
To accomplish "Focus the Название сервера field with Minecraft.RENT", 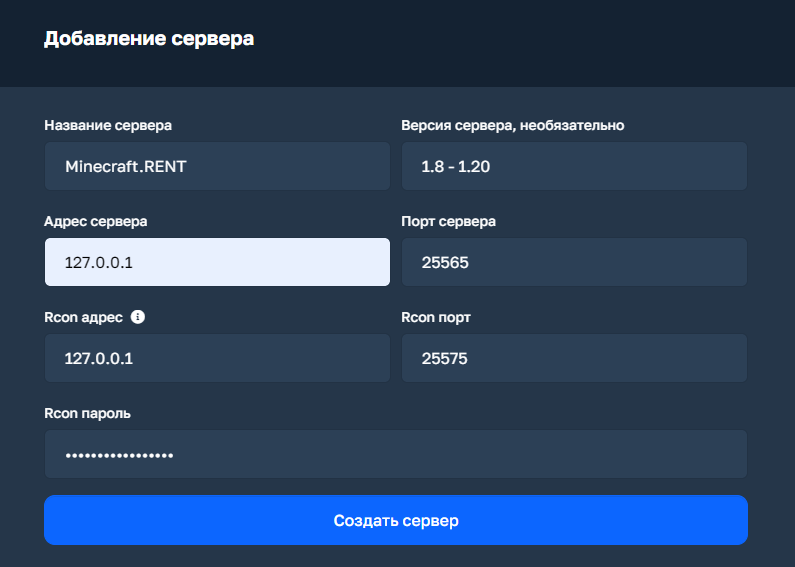I will coord(217,166).
